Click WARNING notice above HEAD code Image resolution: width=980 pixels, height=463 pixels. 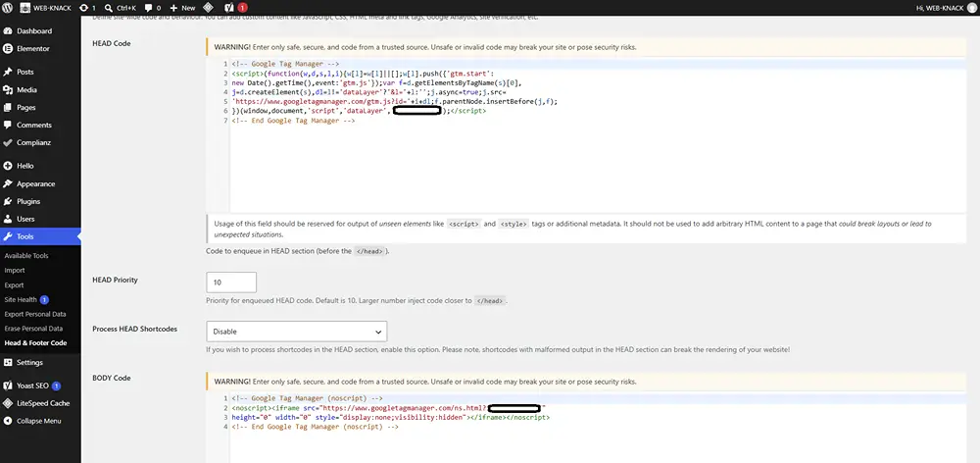tap(586, 47)
